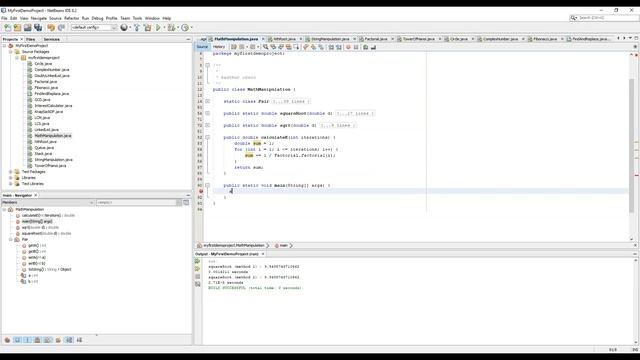Click the New File toolbar icon

coord(7,27)
